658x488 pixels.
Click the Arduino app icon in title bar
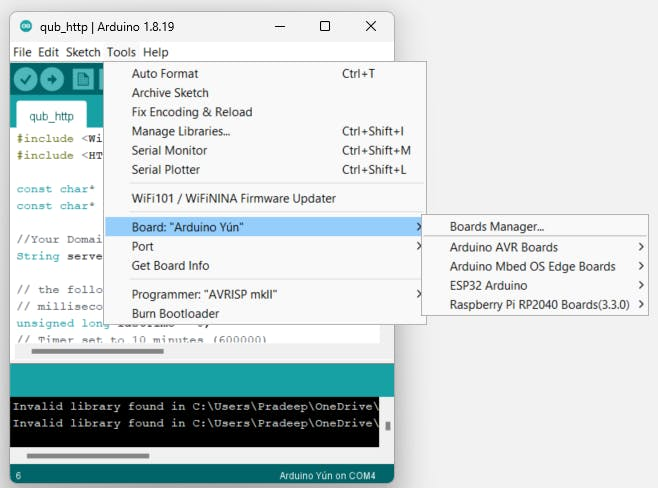[25, 26]
